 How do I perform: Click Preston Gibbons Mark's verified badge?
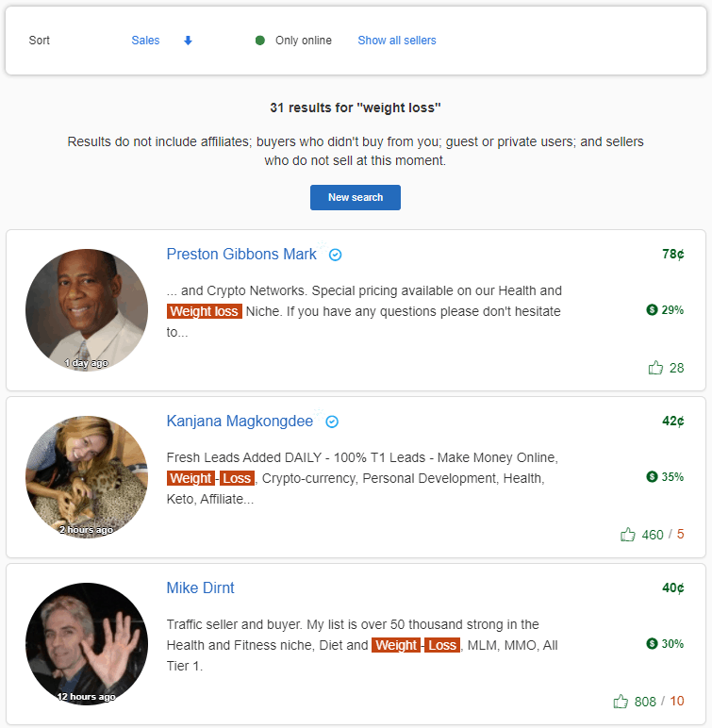335,255
